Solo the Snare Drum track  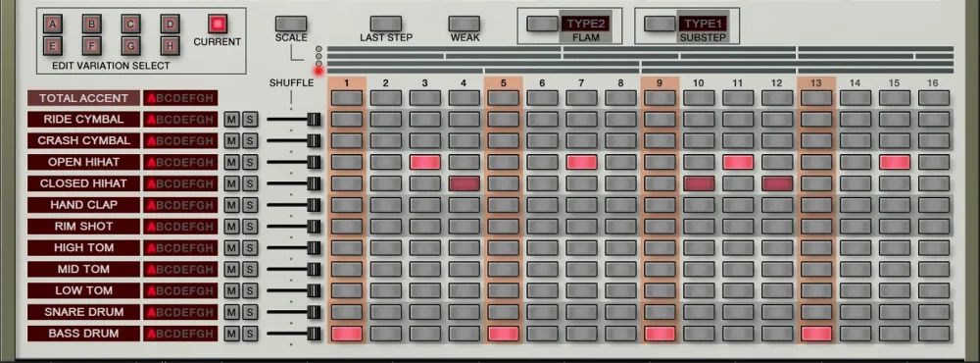coord(249,312)
